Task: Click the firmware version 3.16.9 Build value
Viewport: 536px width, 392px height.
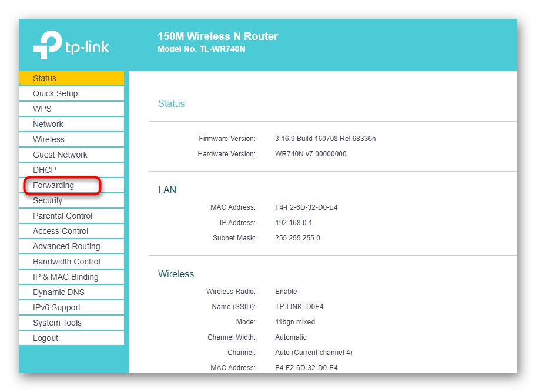Action: (x=325, y=139)
